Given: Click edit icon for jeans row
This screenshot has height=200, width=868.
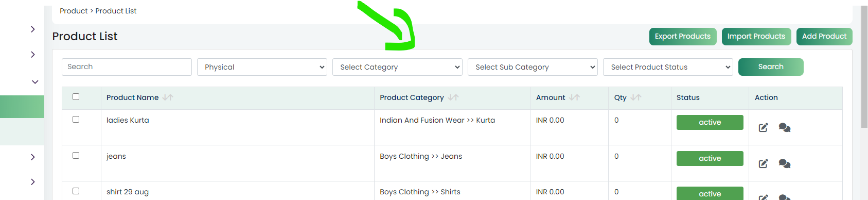Looking at the screenshot, I should pos(764,163).
